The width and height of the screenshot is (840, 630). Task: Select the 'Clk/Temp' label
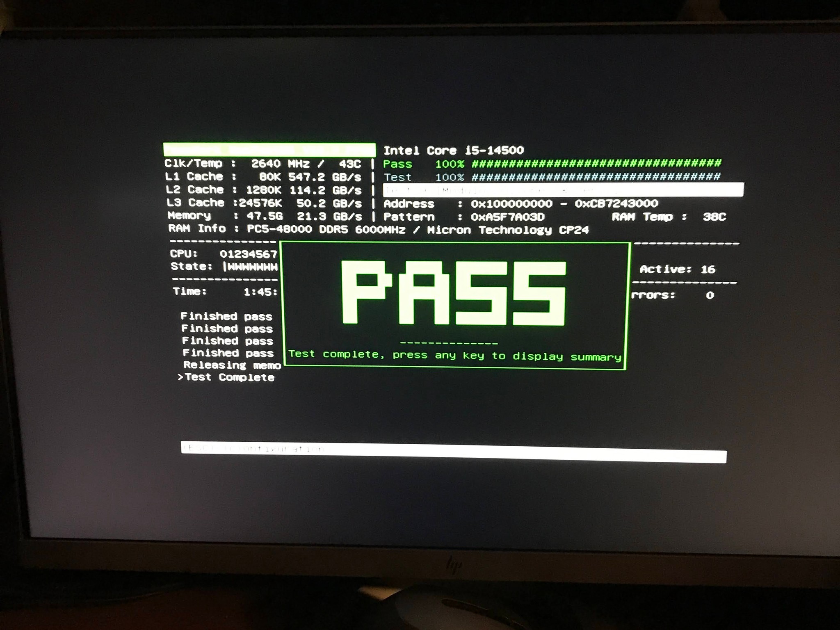(x=194, y=163)
